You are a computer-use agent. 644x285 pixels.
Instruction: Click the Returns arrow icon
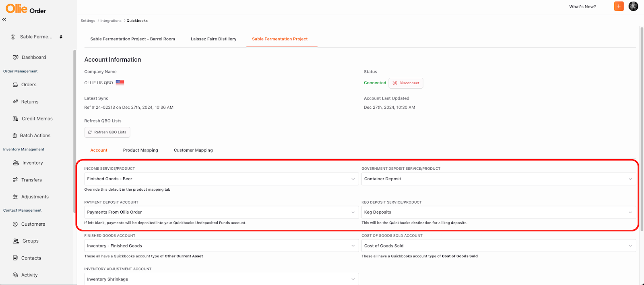[15, 102]
